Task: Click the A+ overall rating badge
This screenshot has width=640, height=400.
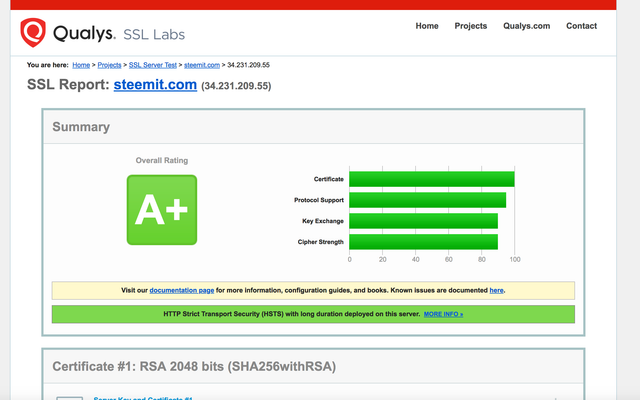Action: pyautogui.click(x=161, y=209)
